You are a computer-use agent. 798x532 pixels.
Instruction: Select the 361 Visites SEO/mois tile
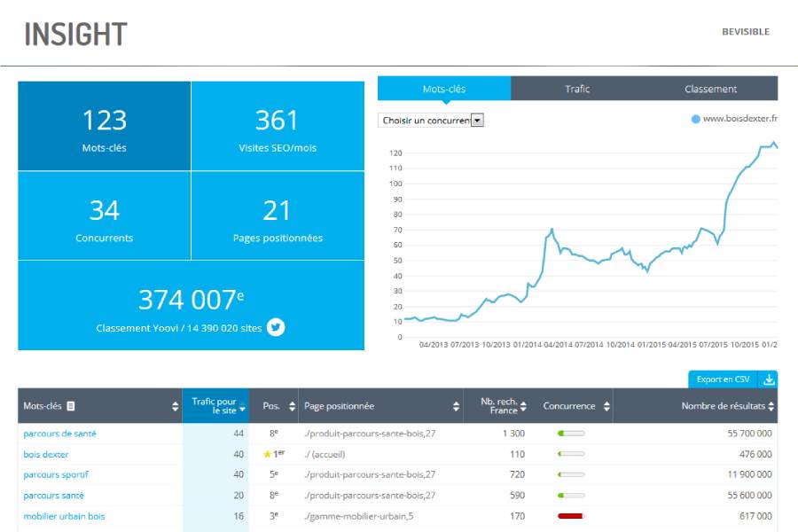click(x=278, y=126)
